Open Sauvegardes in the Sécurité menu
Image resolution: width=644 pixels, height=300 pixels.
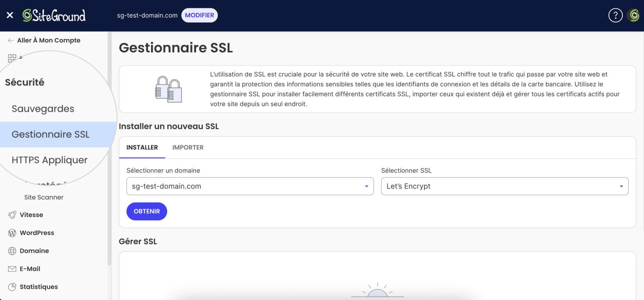click(x=43, y=109)
